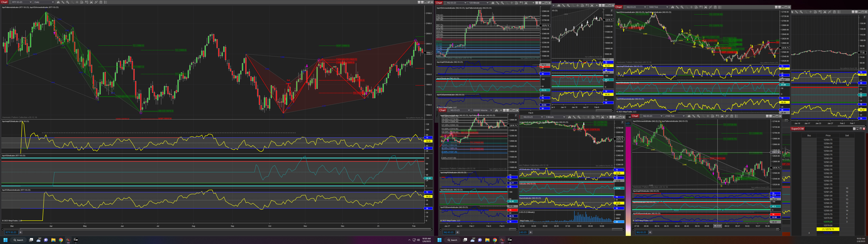868x244 pixels.
Task: Open the 120 Minute interval dropdown
Action: tap(478, 3)
